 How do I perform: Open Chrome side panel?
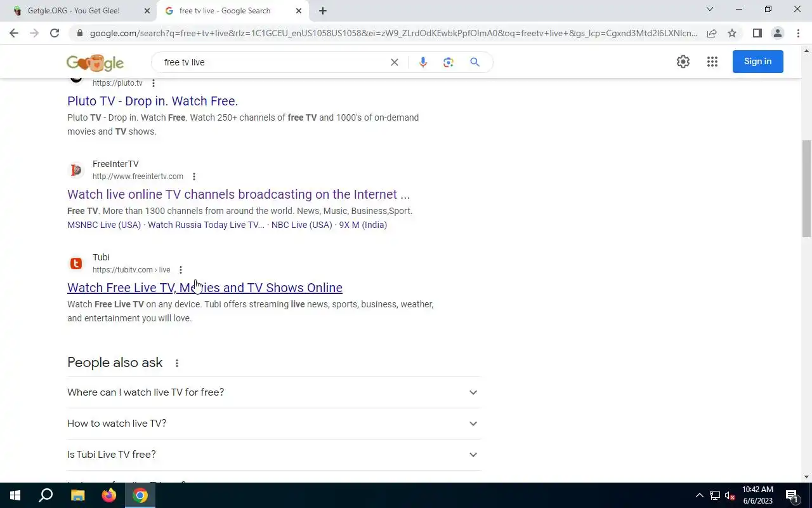tap(757, 33)
